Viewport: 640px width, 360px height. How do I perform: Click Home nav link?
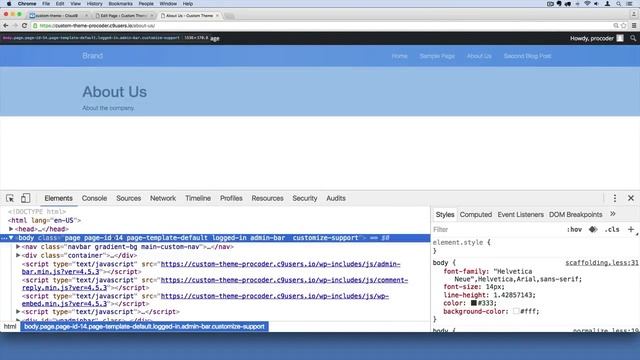[400, 56]
